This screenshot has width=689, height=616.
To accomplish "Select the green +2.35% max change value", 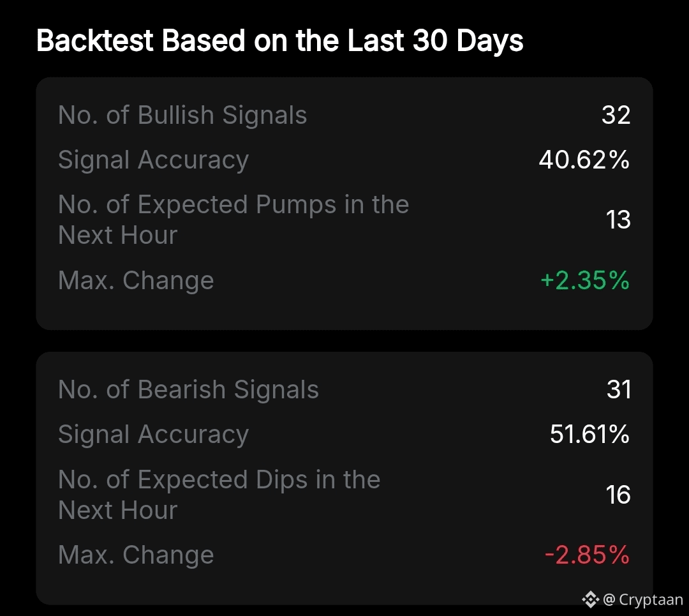I will point(584,280).
